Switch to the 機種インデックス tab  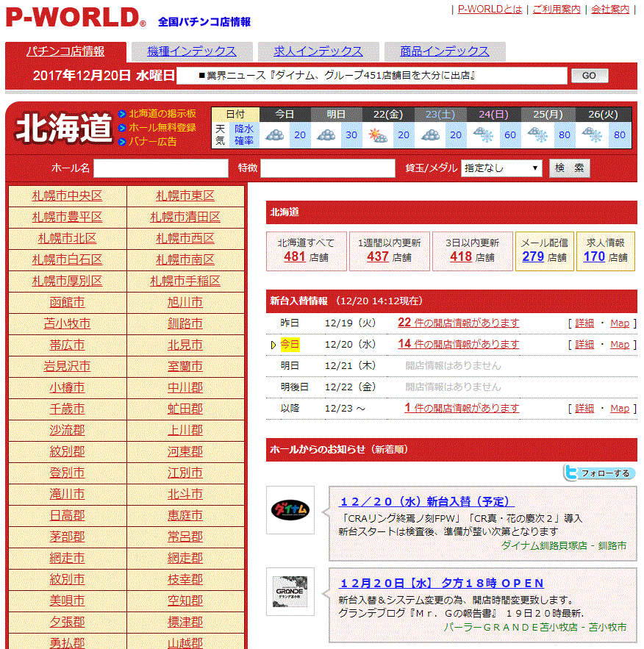pos(191,51)
